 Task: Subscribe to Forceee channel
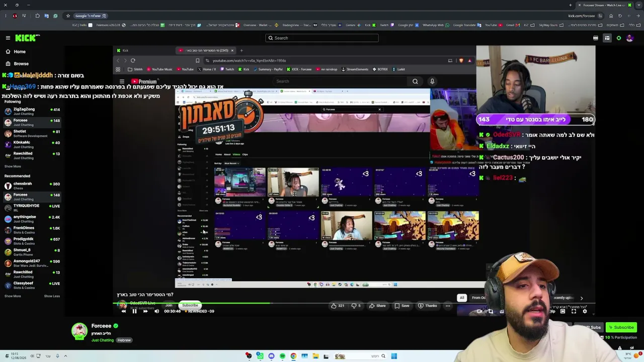coord(621,327)
